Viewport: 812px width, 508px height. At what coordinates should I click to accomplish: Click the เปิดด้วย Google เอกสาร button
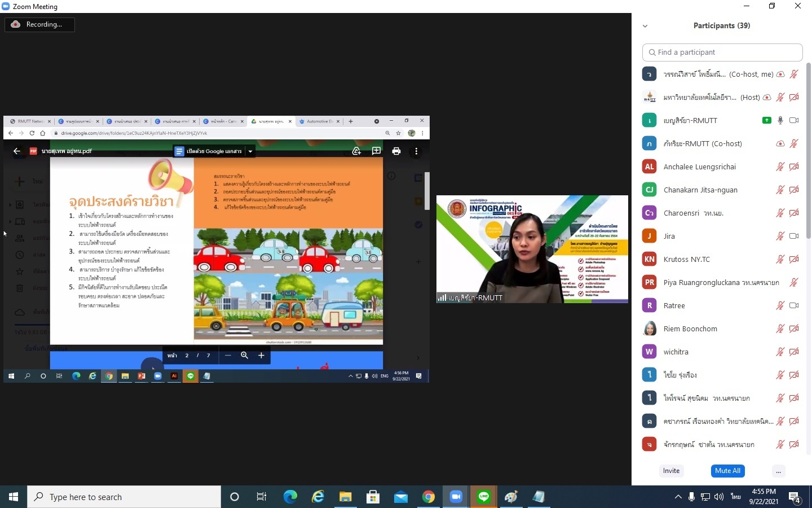coord(209,151)
